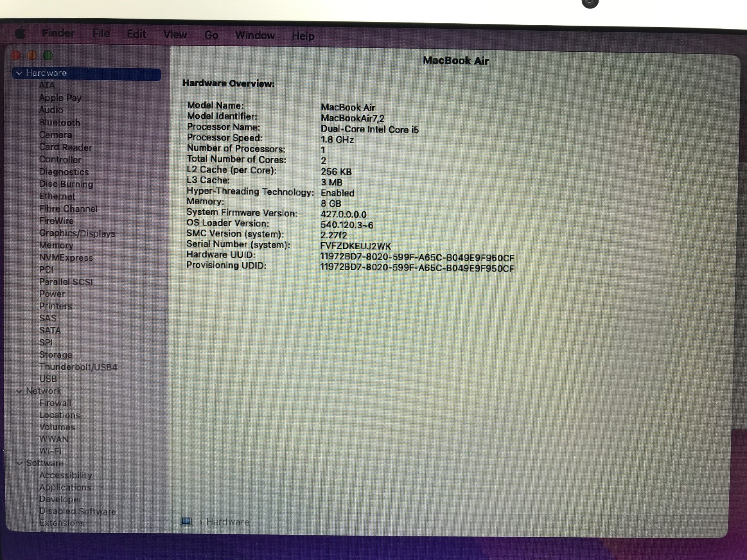Click the 540.120.3~6 OS loader version
Image resolution: width=747 pixels, height=560 pixels.
(347, 225)
